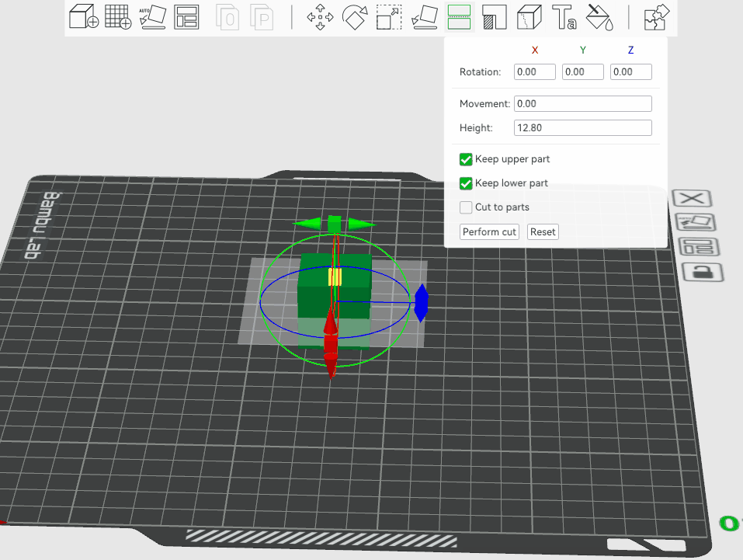Select the Scale tool
743x560 pixels.
[x=389, y=17]
